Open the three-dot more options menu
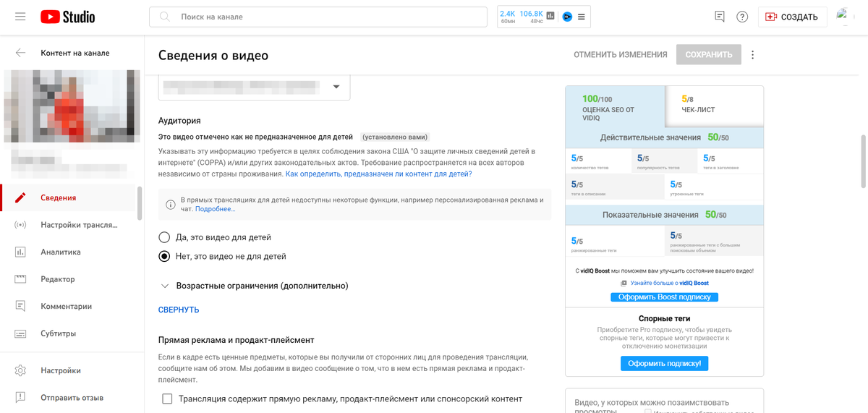This screenshot has height=413, width=868. [x=753, y=54]
